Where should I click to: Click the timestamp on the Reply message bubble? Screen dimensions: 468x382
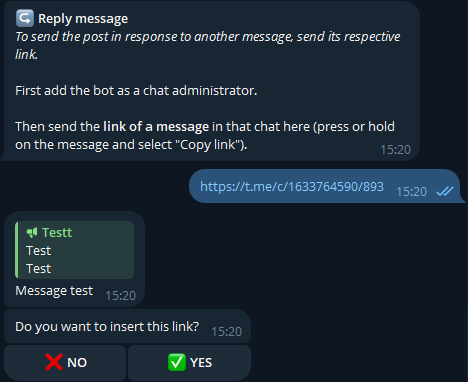396,150
